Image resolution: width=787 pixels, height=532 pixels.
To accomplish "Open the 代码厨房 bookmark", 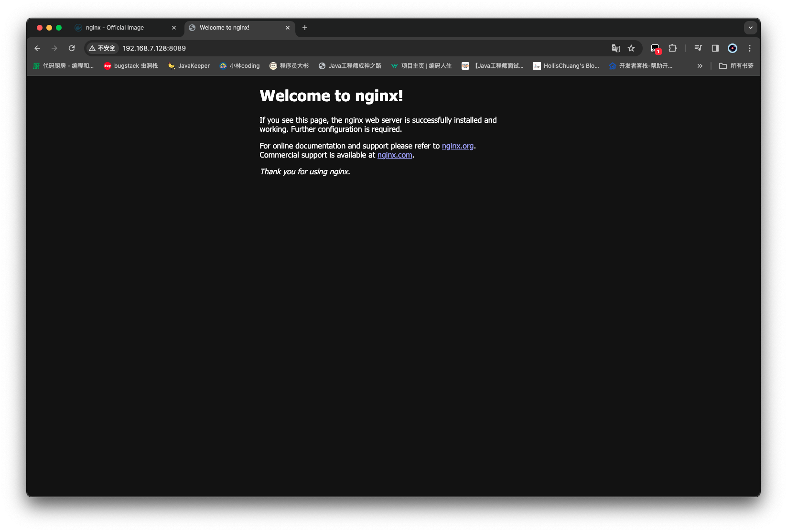I will [x=64, y=66].
